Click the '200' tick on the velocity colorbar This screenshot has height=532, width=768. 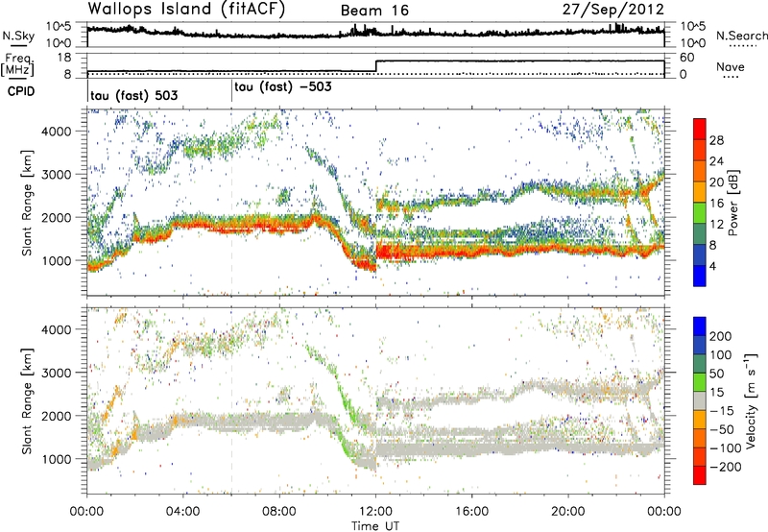tap(721, 336)
